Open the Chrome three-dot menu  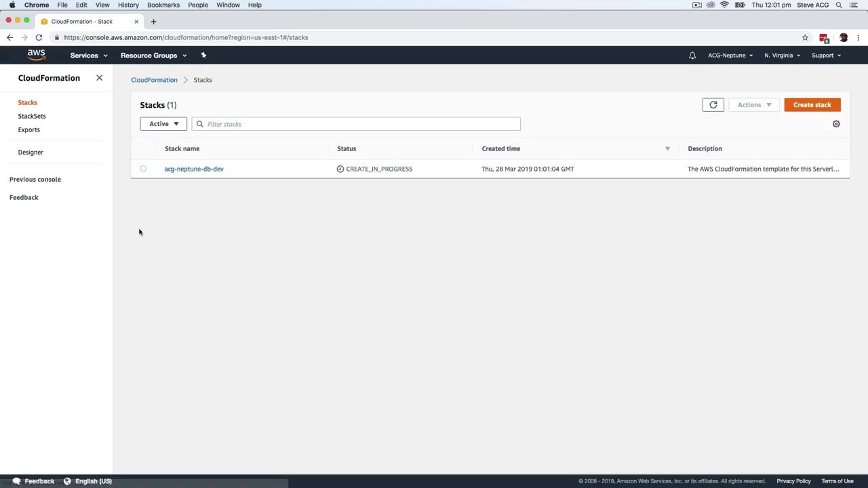pyautogui.click(x=859, y=37)
